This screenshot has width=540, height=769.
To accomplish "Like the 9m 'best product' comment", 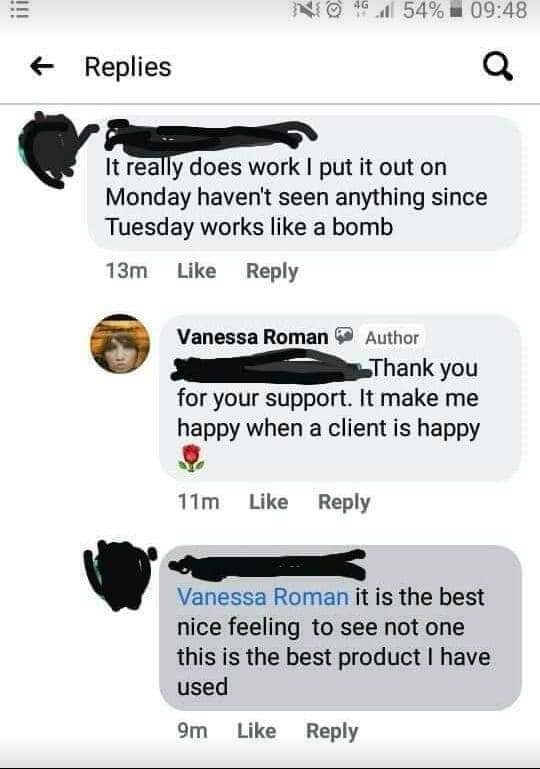I will [257, 731].
